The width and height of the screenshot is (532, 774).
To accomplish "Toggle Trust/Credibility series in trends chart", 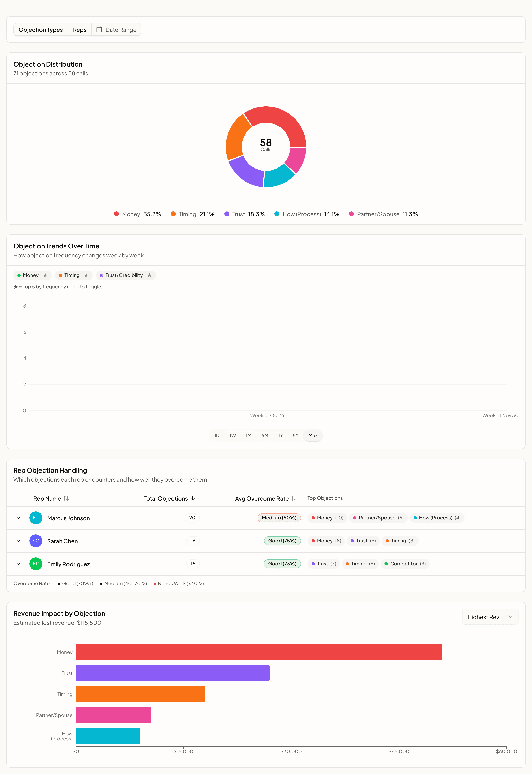I will pos(126,275).
